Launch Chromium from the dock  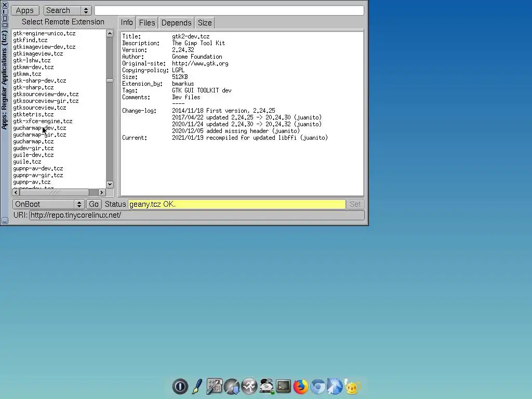tap(318, 387)
